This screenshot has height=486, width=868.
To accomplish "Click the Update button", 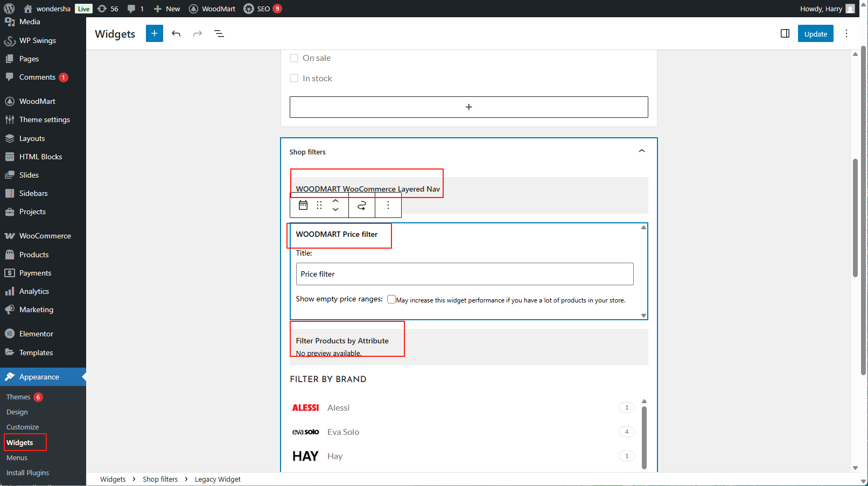I will (815, 33).
